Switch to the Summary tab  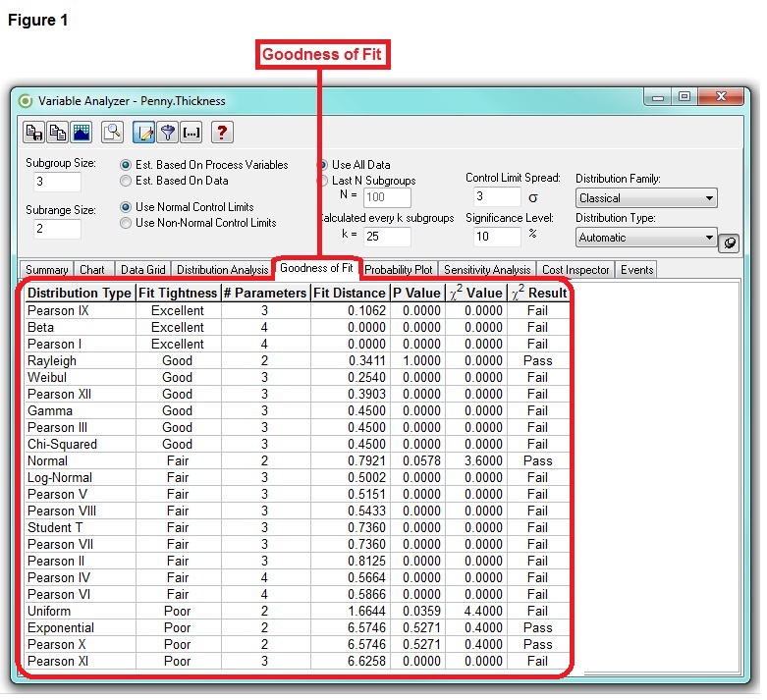tap(46, 270)
